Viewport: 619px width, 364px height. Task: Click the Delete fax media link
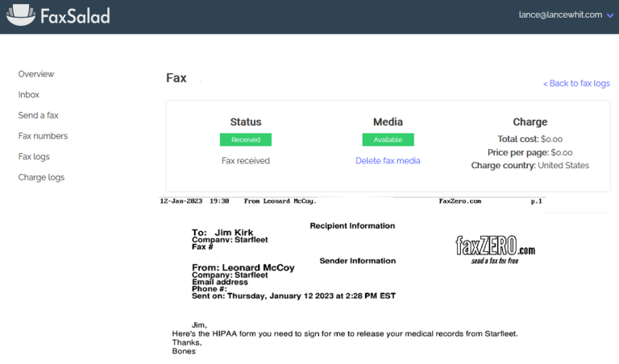388,160
